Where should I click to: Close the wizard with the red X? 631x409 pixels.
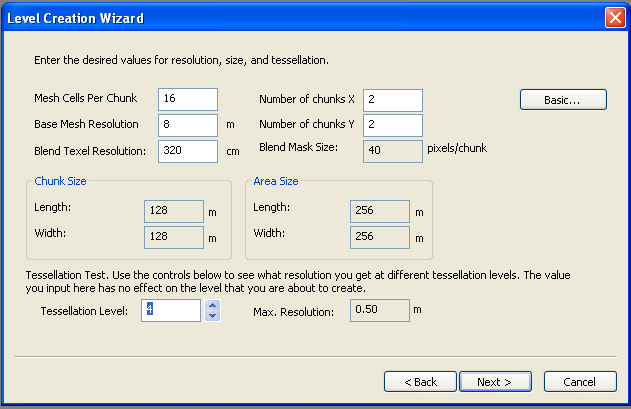click(615, 17)
